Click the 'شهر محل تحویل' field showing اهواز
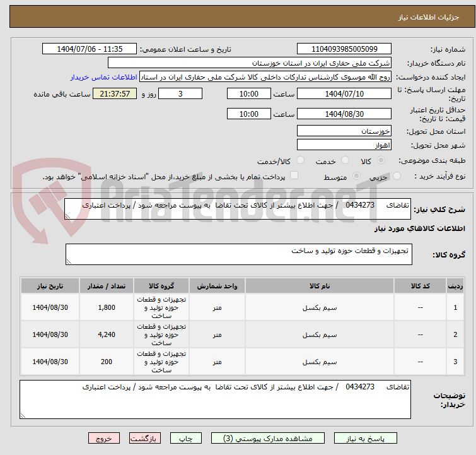The height and width of the screenshot is (455, 476). (344, 145)
